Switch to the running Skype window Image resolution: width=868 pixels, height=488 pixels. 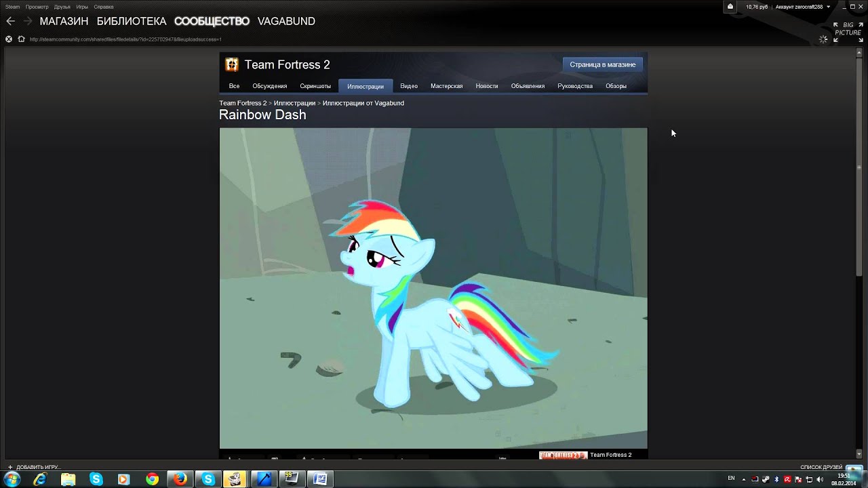tap(208, 479)
